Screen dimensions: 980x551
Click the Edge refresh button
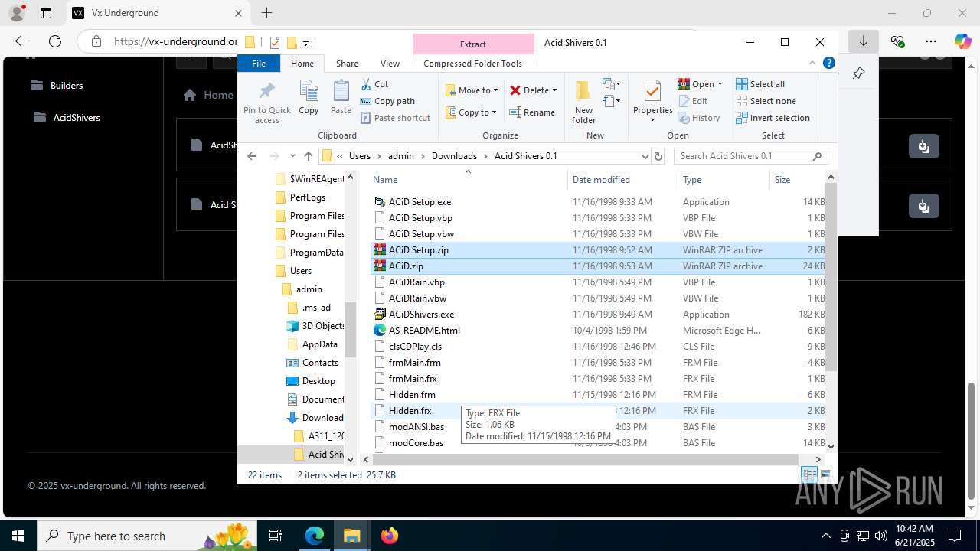(x=55, y=41)
